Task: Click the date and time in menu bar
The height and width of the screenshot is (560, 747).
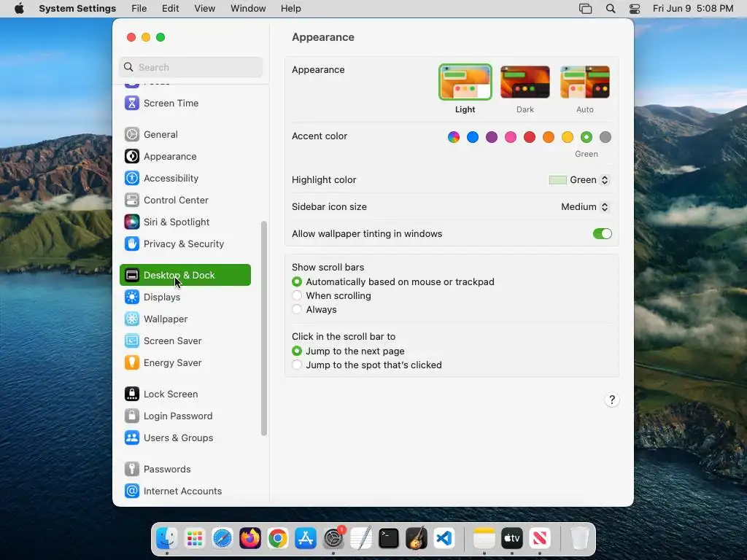Action: pyautogui.click(x=693, y=9)
